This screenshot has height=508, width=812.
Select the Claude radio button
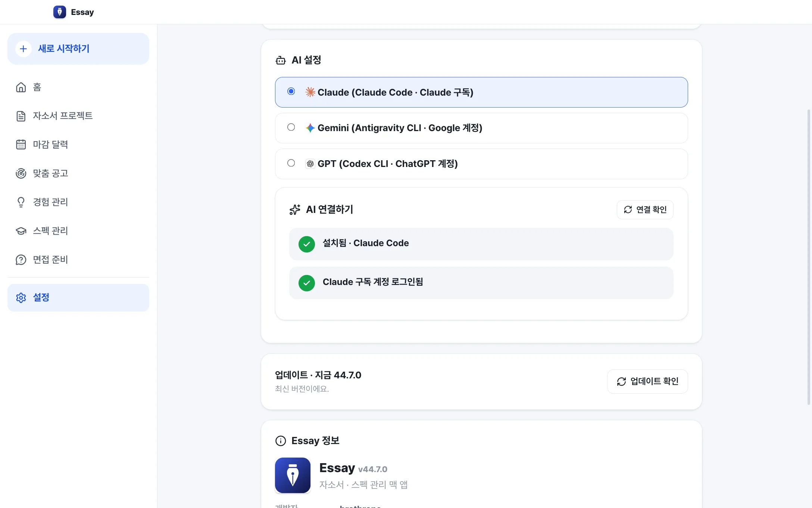291,91
